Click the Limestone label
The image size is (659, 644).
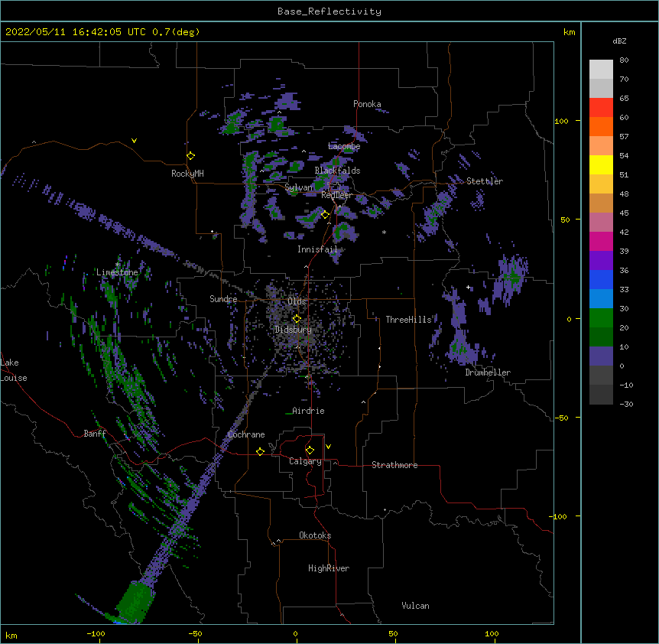117,272
